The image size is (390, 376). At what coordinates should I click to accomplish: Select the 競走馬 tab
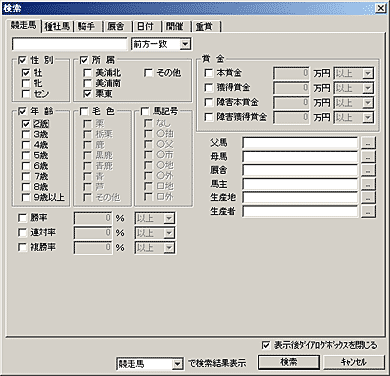click(x=23, y=25)
